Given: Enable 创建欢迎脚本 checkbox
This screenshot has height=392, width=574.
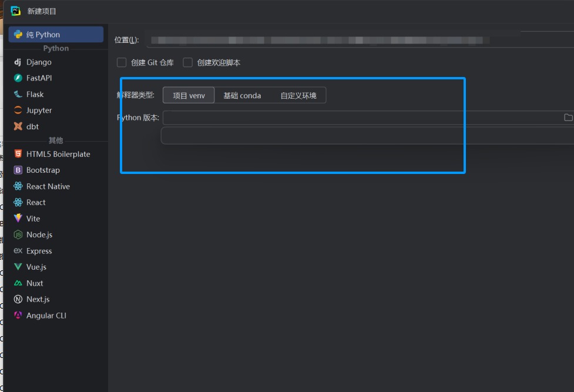Looking at the screenshot, I should (188, 63).
